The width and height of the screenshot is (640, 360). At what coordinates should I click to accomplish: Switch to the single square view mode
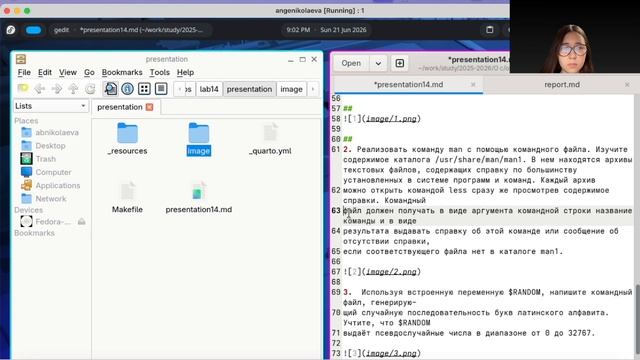161,89
